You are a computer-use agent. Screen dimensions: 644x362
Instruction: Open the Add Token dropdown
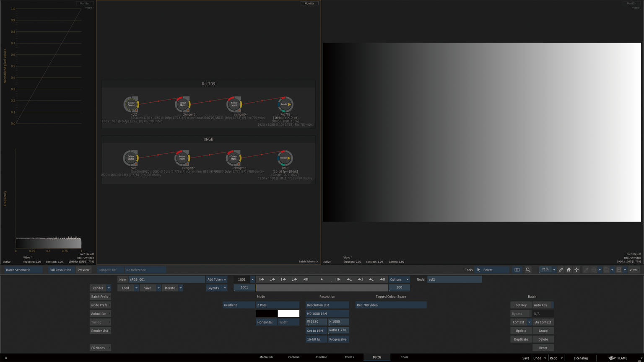(216, 279)
